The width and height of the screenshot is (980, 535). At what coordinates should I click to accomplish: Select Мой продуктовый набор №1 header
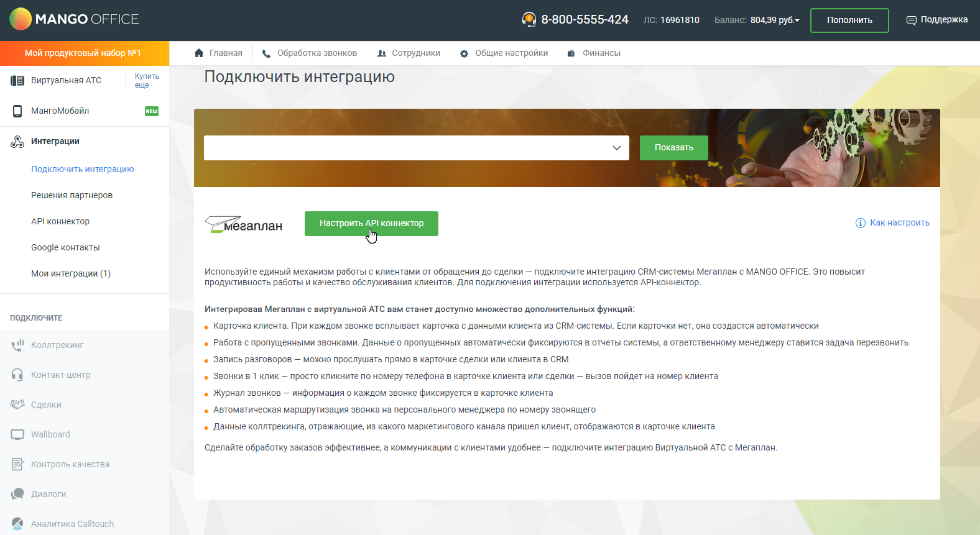pos(85,53)
